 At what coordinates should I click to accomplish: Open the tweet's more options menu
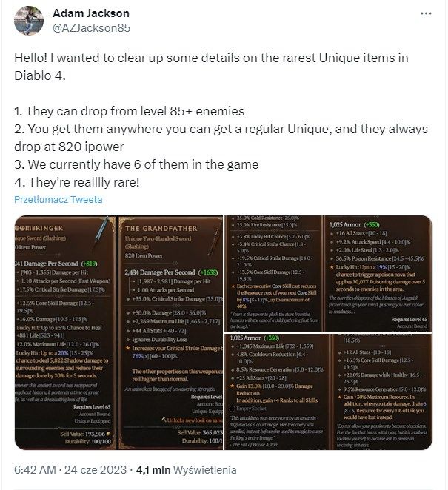(x=425, y=14)
